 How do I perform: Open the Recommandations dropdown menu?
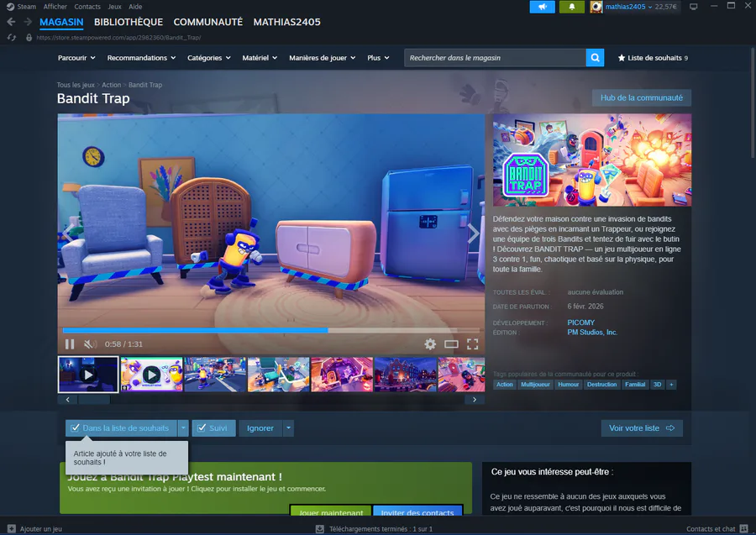142,58
